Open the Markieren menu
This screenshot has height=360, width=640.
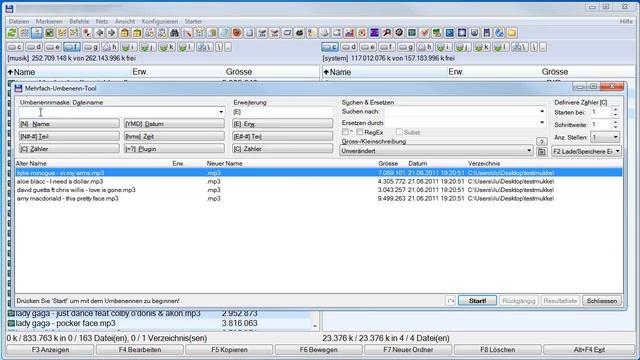pos(49,21)
